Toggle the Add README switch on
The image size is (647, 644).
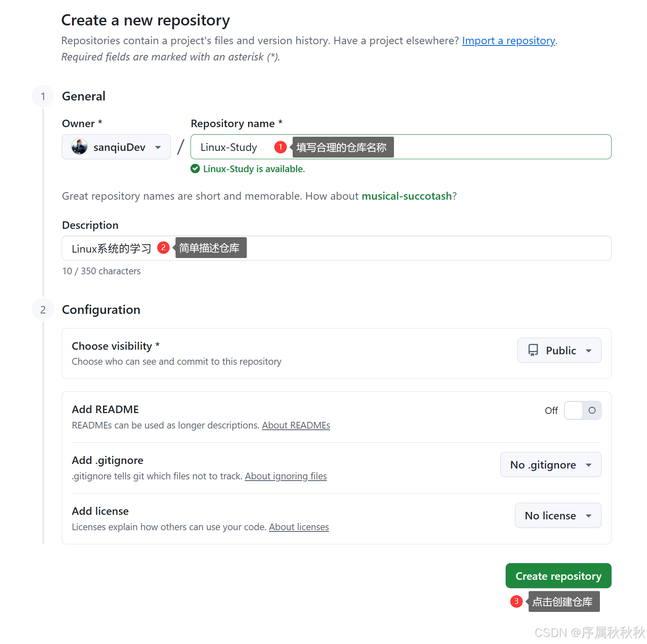pos(582,411)
